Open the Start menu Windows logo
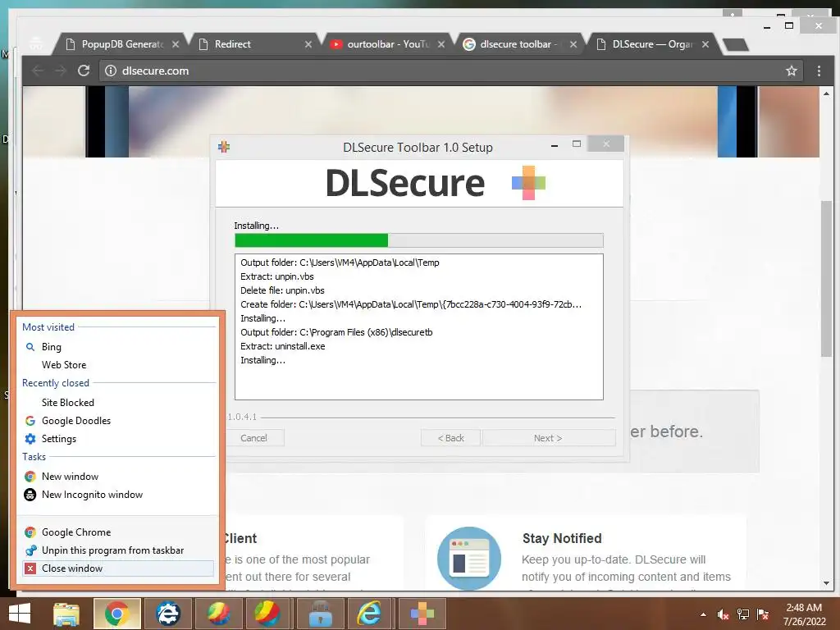The height and width of the screenshot is (630, 840). [20, 614]
